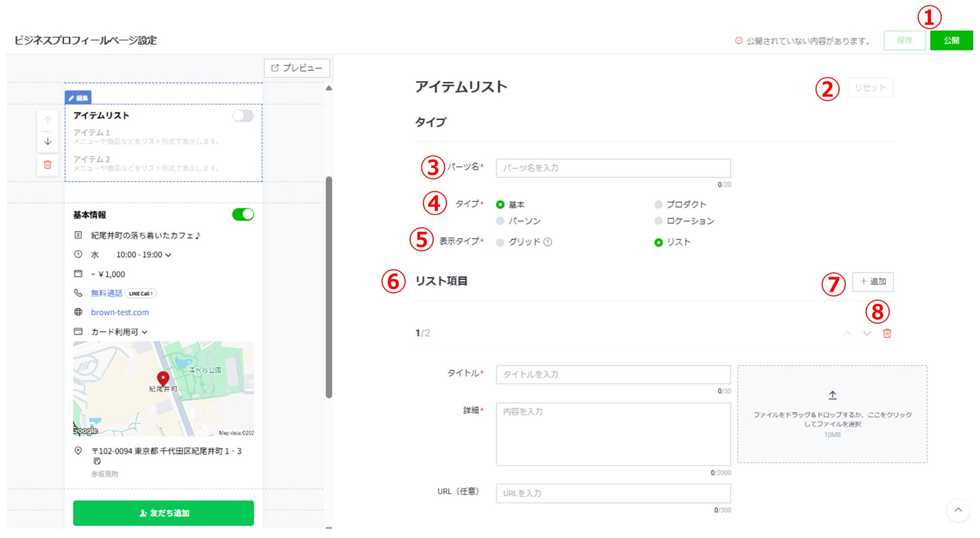Delete the item list block with trash icon
Viewport: 980px width, 538px height.
click(48, 165)
